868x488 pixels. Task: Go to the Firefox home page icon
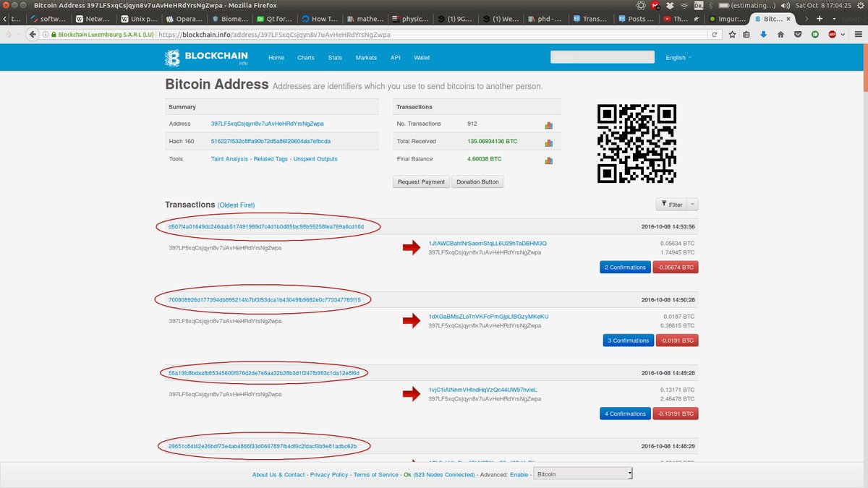(780, 34)
